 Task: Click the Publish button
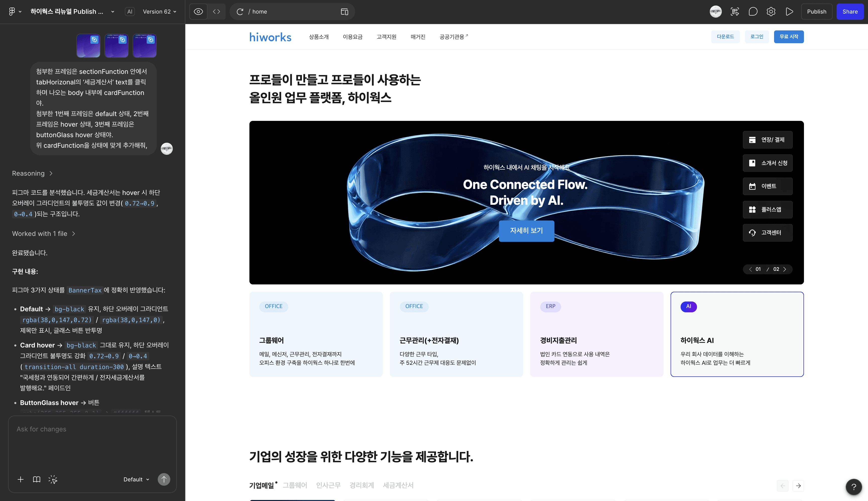(817, 12)
